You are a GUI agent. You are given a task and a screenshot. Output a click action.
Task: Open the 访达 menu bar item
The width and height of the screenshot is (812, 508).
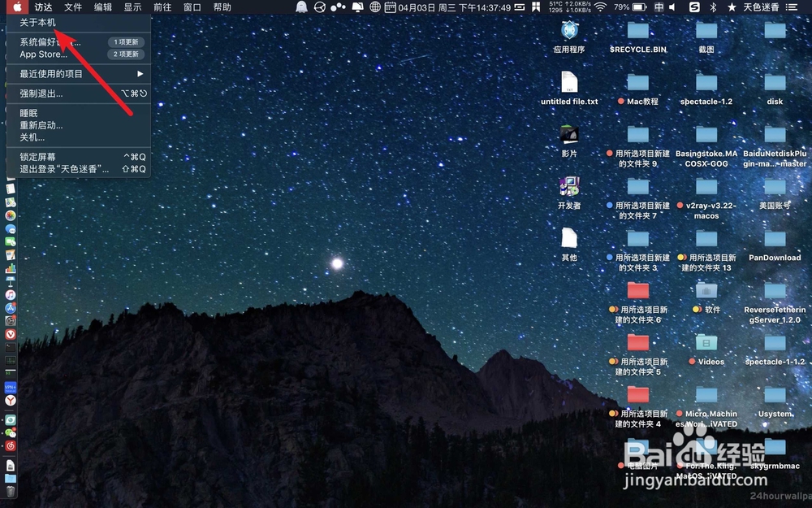point(44,7)
